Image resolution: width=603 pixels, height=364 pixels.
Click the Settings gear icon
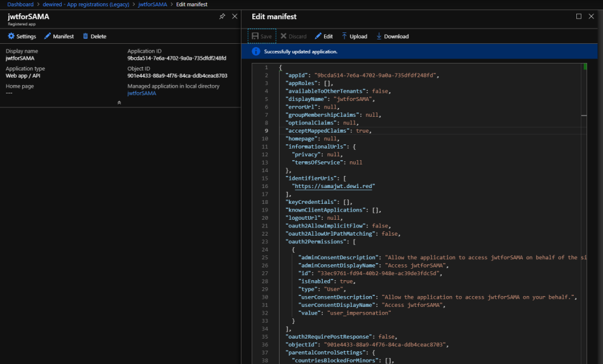click(11, 36)
